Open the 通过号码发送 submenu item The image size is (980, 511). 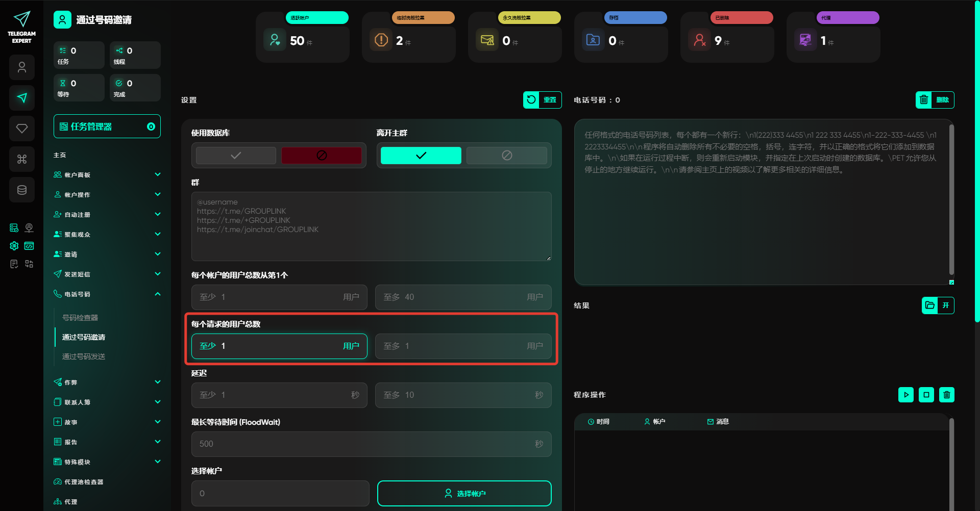tap(84, 356)
